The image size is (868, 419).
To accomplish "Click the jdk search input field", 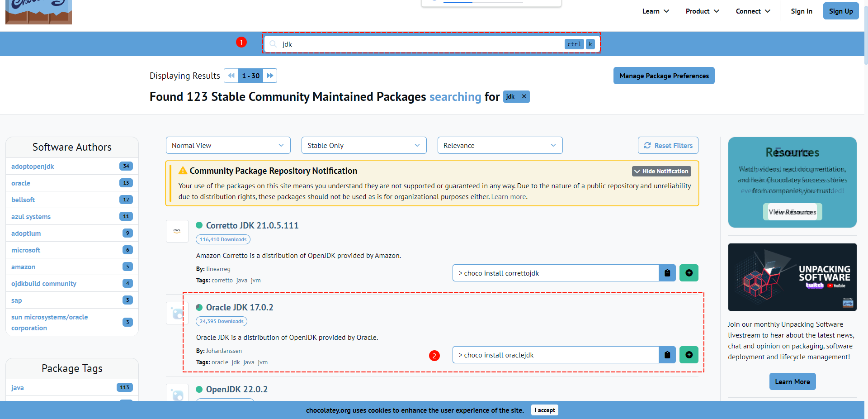I will (x=420, y=44).
